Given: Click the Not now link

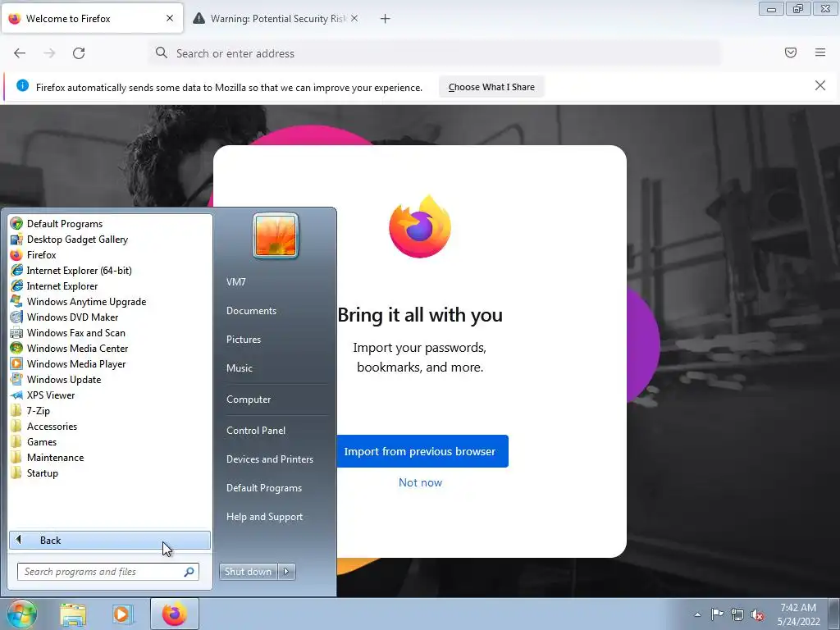Looking at the screenshot, I should (x=420, y=482).
